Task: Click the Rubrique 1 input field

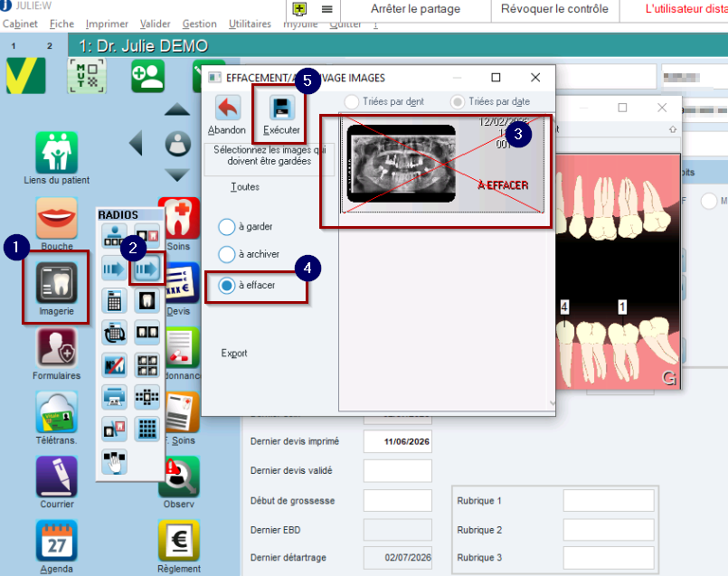Action: click(609, 501)
